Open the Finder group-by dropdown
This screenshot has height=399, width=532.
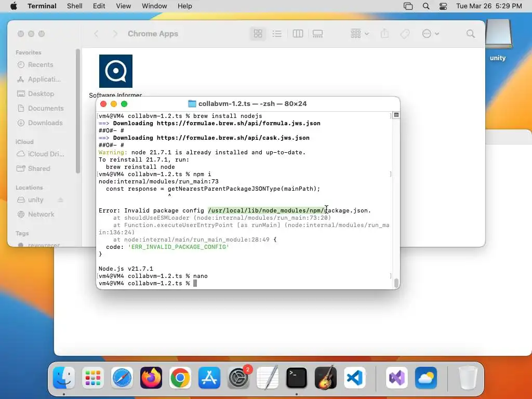[x=360, y=34]
